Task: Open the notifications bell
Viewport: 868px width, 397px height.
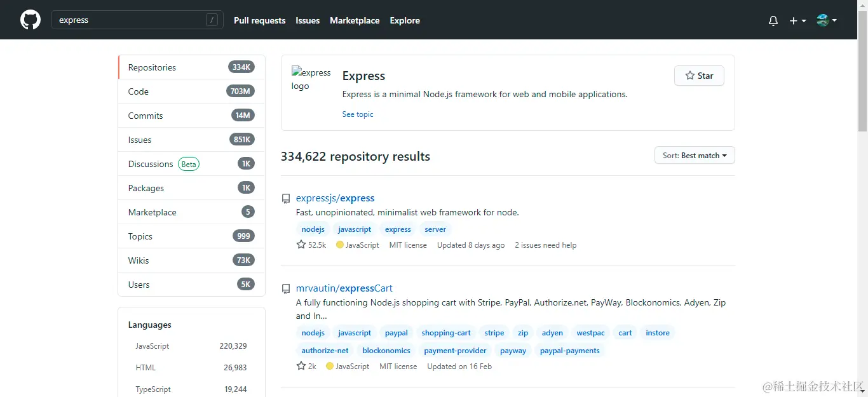Action: [773, 21]
